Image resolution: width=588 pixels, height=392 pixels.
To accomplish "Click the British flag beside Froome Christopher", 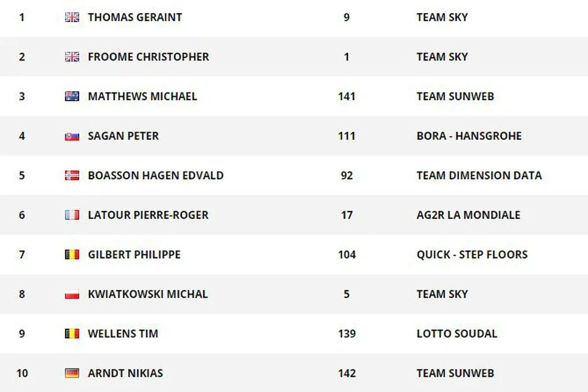I will [72, 57].
